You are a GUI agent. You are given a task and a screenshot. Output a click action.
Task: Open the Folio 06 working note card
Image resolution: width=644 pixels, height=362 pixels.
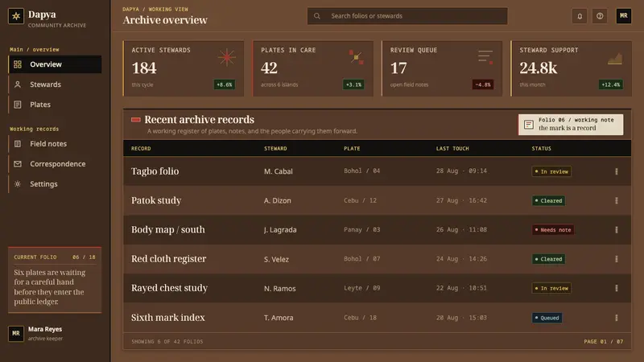point(571,125)
